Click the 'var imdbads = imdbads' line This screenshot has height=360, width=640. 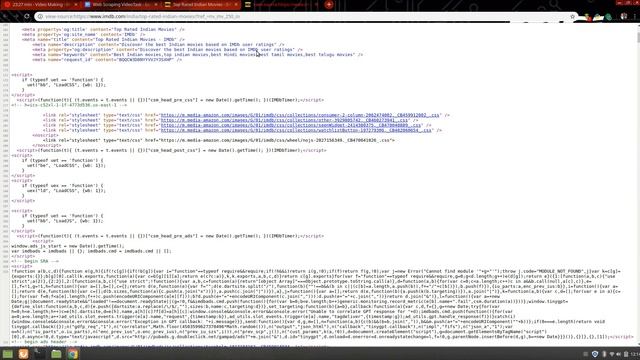click(x=91, y=251)
